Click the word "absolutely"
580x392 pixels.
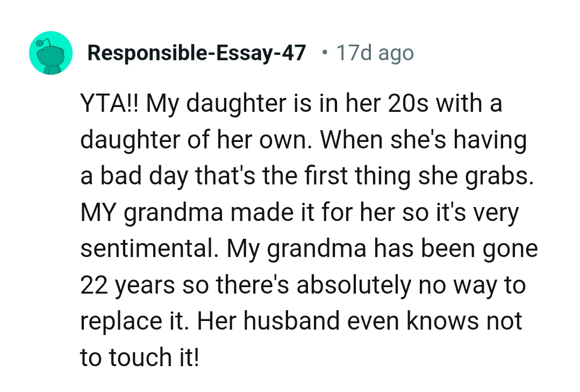353,285
